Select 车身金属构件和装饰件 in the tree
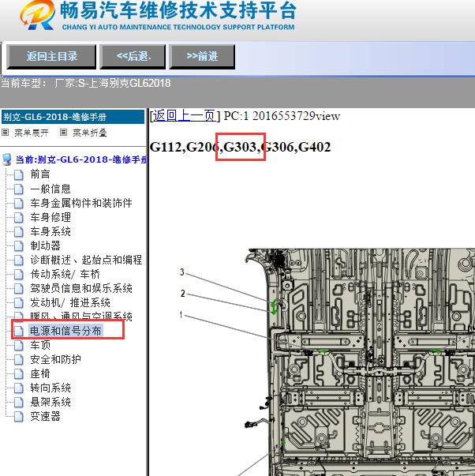 [x=81, y=203]
